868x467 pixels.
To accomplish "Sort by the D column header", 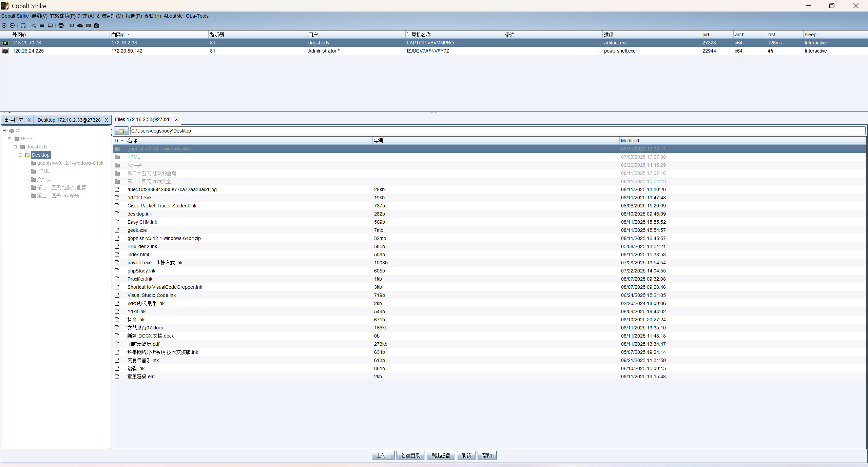I will coord(119,141).
